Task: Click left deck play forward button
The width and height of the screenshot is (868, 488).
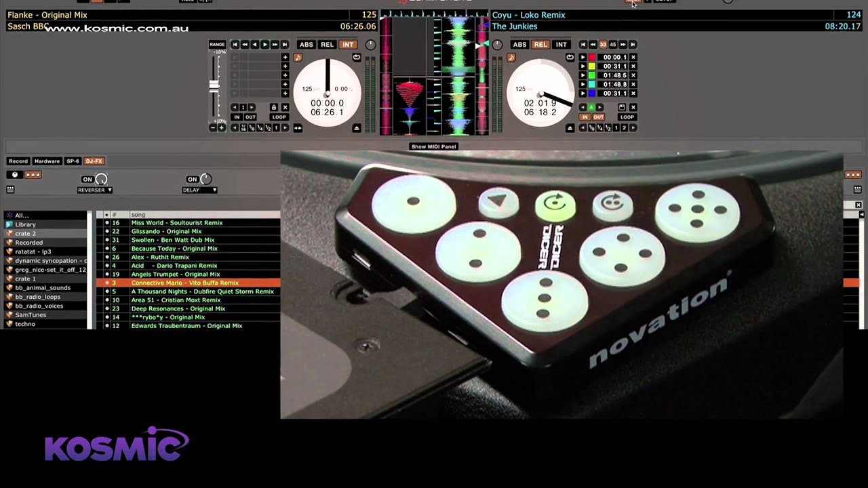Action: [265, 45]
